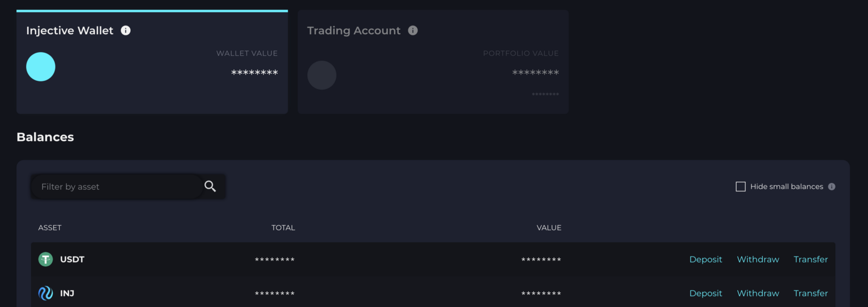Click the gray Trading Account avatar circle
Image resolution: width=868 pixels, height=307 pixels.
[x=322, y=75]
